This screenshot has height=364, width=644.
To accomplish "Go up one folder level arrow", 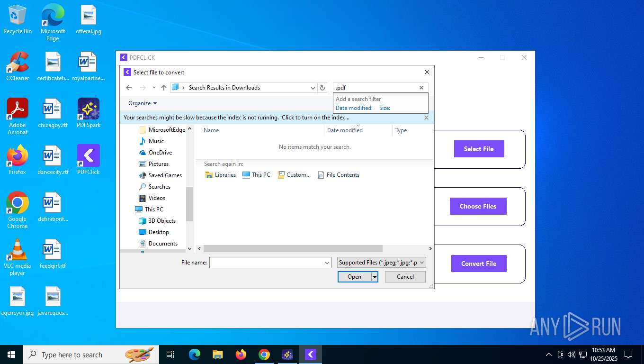I will (x=164, y=88).
